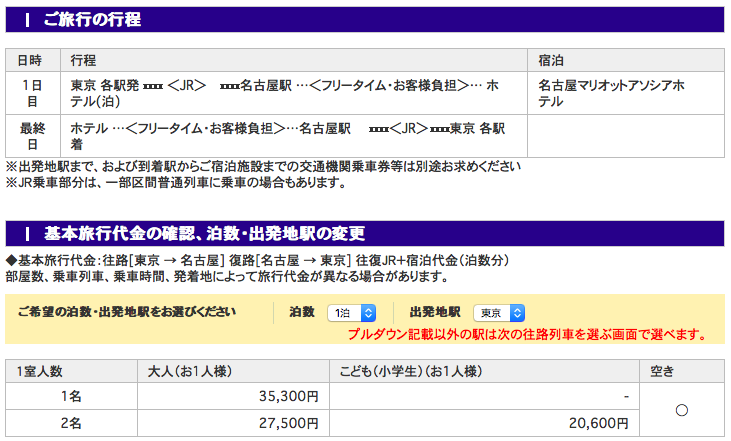Click the child price 20,600円

click(x=599, y=423)
